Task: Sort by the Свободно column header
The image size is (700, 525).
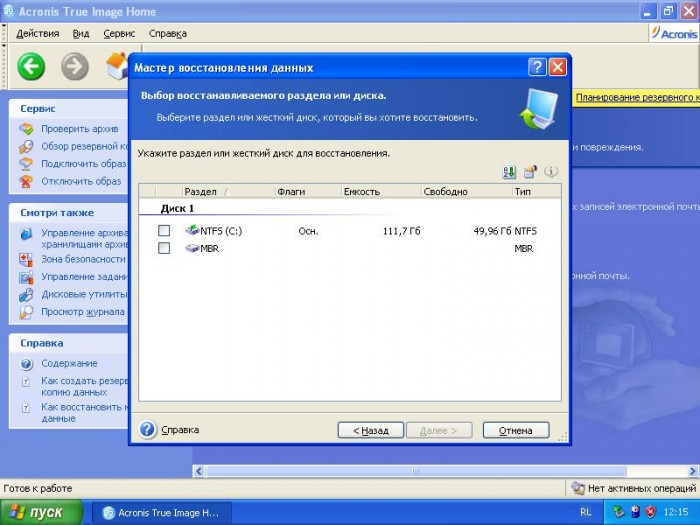Action: (467, 192)
